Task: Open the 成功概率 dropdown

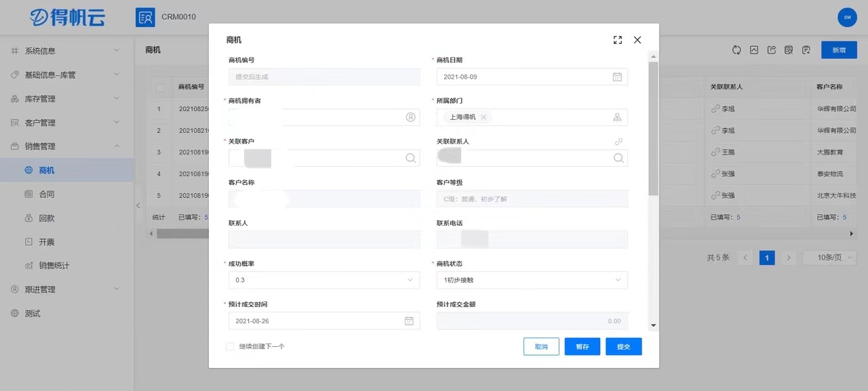Action: (410, 280)
